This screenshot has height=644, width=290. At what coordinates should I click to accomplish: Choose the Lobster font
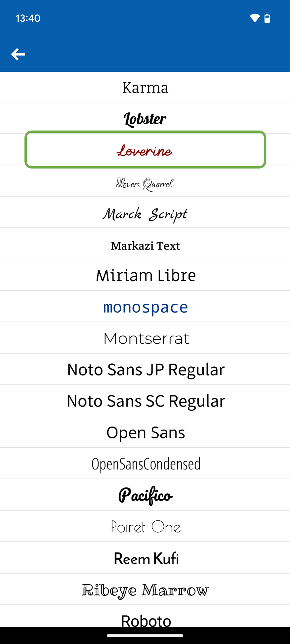[x=145, y=119]
